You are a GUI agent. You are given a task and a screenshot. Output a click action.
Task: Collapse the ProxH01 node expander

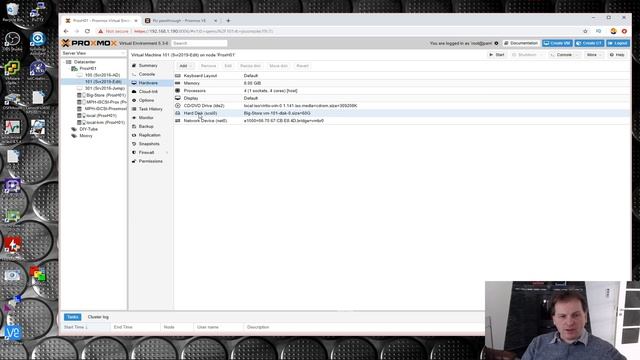tap(69, 69)
